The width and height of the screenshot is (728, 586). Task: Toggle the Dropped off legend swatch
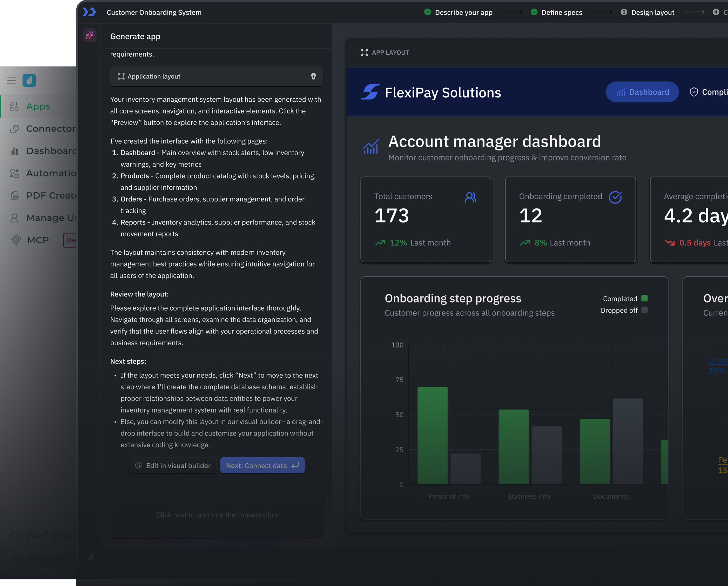[644, 310]
